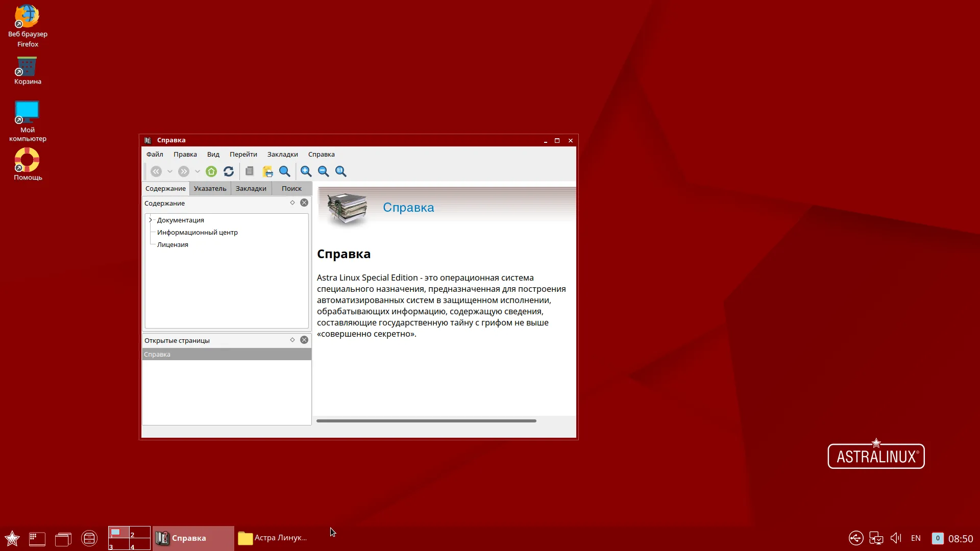Reset zoom to normal size

click(x=341, y=171)
